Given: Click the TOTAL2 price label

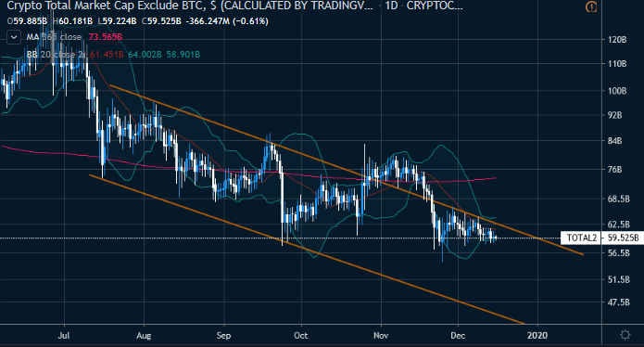Looking at the screenshot, I should [x=581, y=238].
